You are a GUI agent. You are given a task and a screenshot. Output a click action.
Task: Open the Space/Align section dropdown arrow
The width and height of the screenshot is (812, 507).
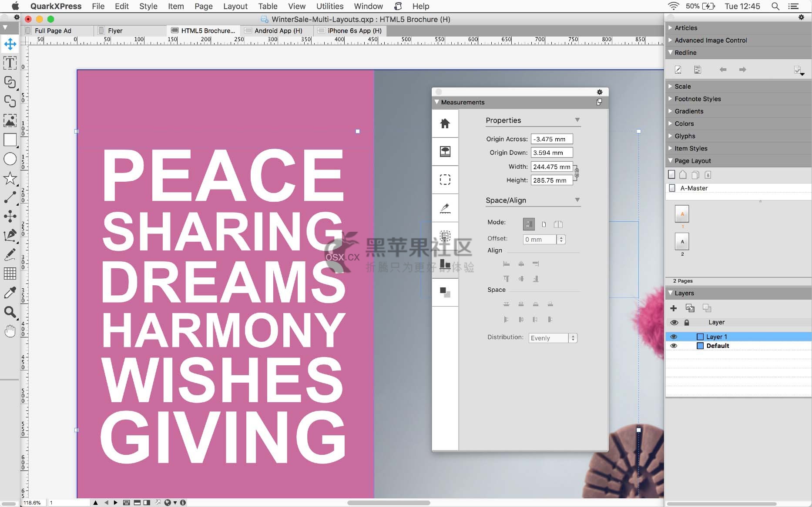(577, 200)
